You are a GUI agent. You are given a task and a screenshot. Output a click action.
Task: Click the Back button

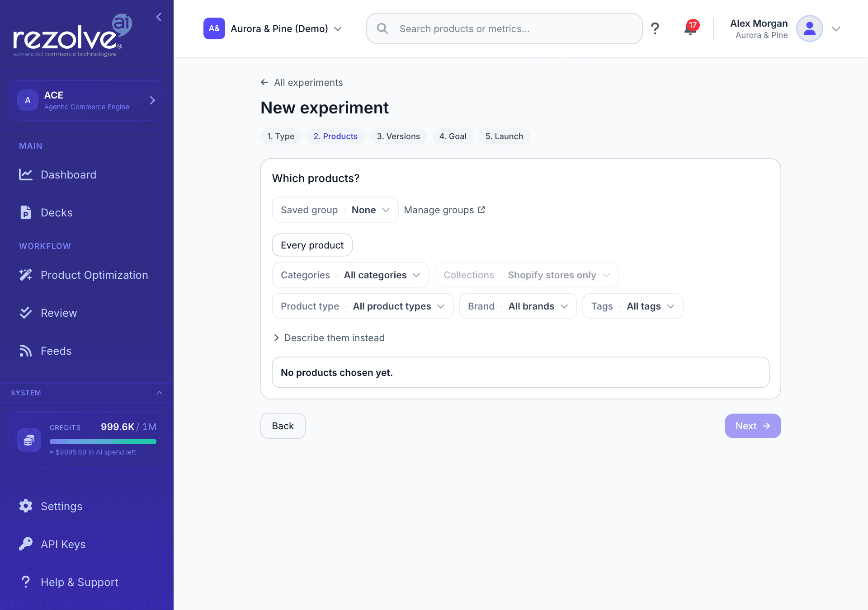283,426
